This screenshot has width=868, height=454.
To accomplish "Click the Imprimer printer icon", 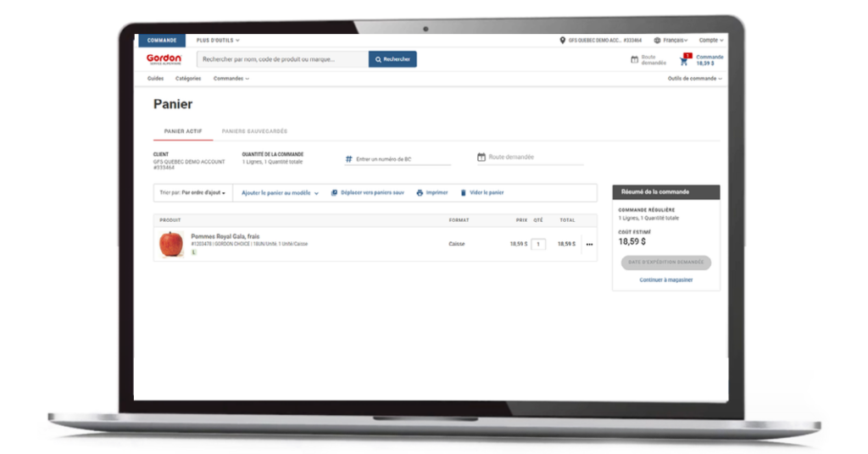I will click(419, 193).
